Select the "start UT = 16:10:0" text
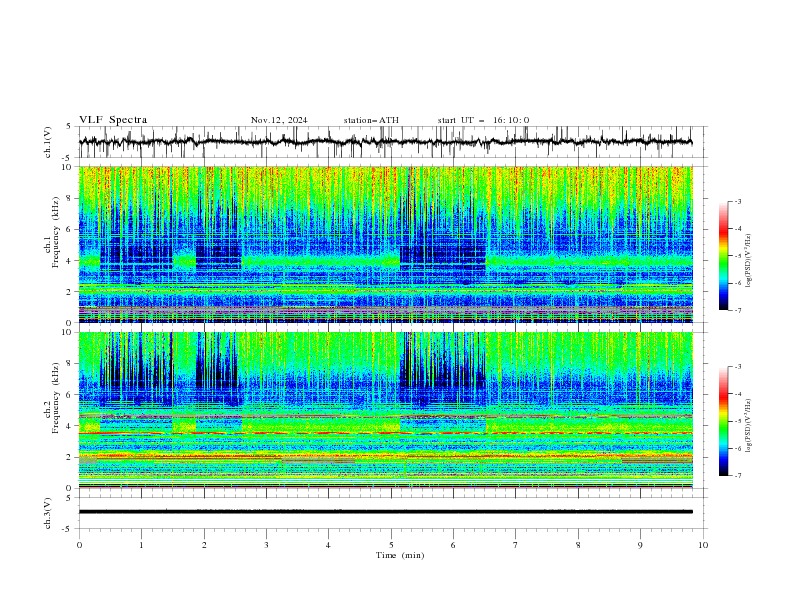 [x=483, y=120]
